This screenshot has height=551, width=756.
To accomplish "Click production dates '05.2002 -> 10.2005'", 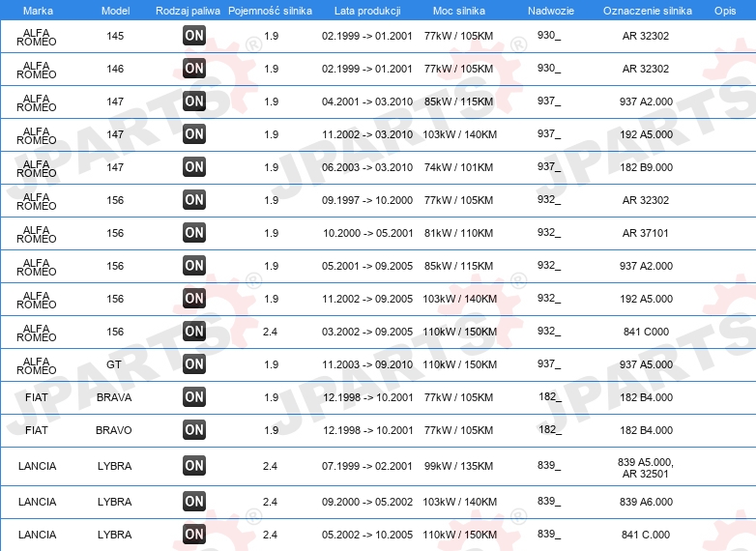I will 367,535.
